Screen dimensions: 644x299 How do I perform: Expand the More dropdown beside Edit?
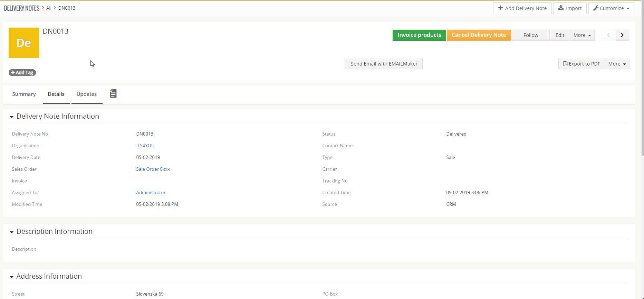pyautogui.click(x=582, y=35)
